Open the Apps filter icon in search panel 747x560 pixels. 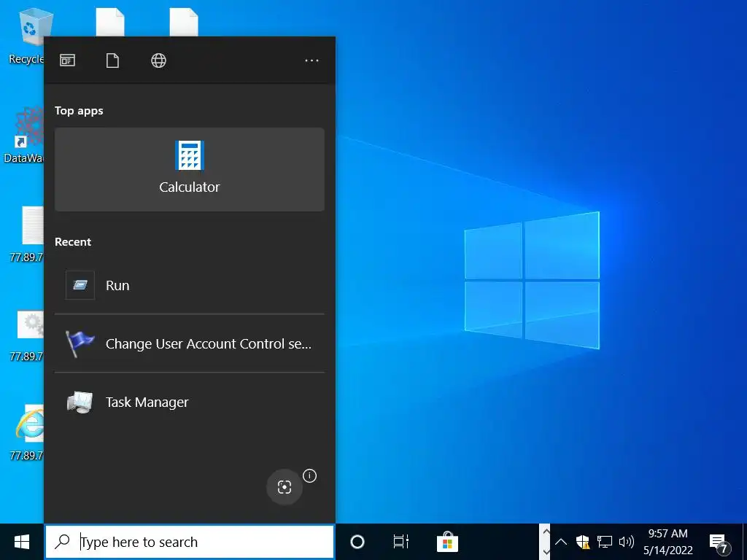(67, 61)
